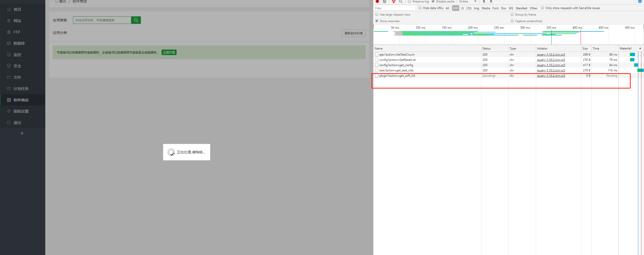Open DevTools network settings gear icon

640,1
